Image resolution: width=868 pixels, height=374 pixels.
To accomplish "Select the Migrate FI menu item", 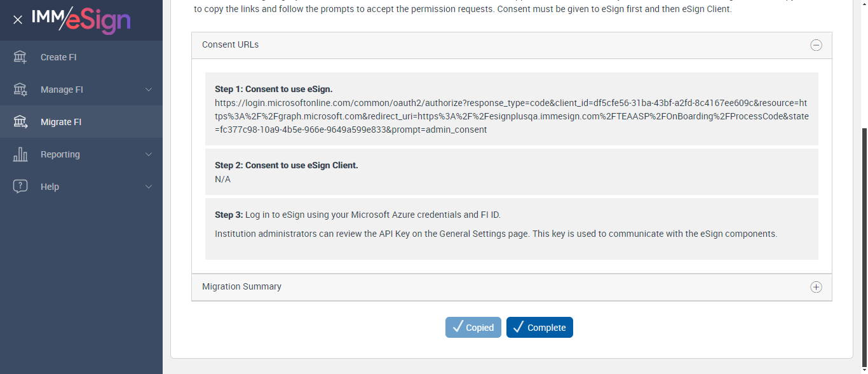I will [x=61, y=122].
